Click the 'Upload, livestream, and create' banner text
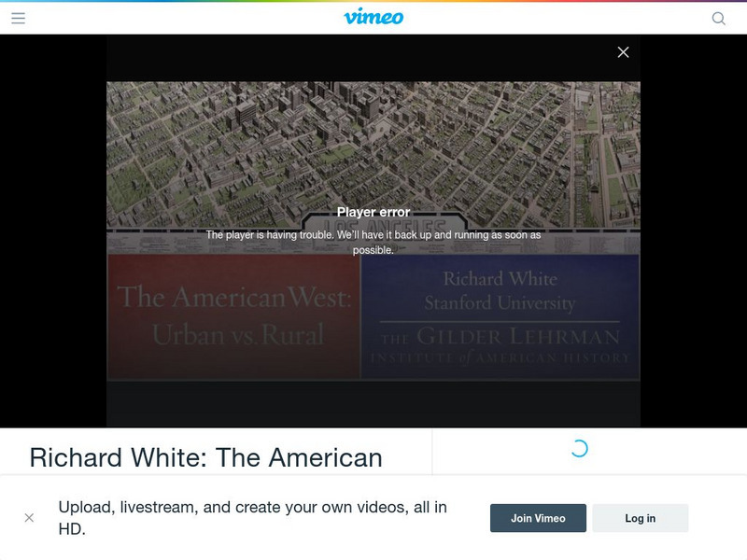The height and width of the screenshot is (560, 747). click(x=253, y=518)
